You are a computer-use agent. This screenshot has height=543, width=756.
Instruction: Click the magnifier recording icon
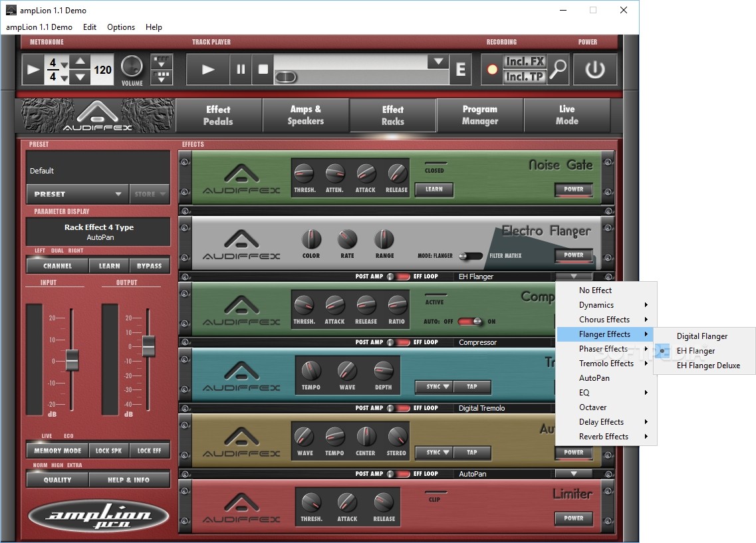tap(558, 70)
